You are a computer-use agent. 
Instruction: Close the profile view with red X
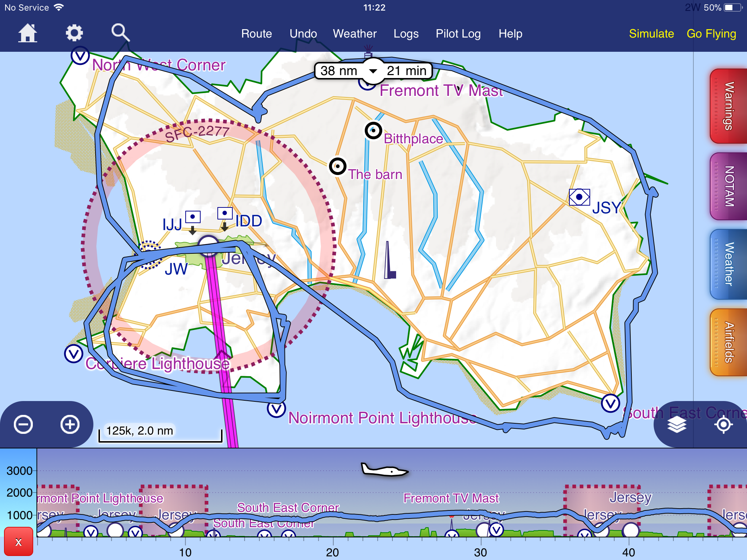pyautogui.click(x=18, y=542)
